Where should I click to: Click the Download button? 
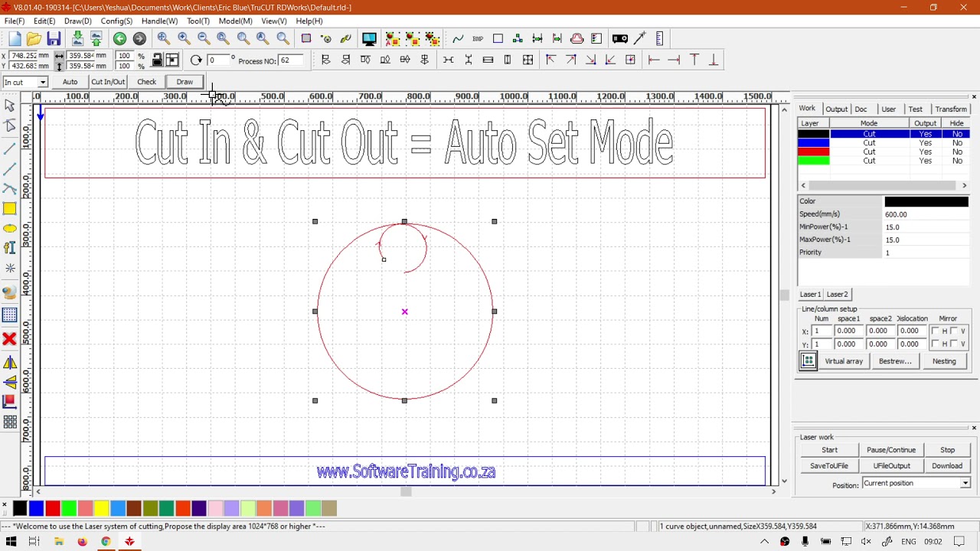[x=947, y=466]
